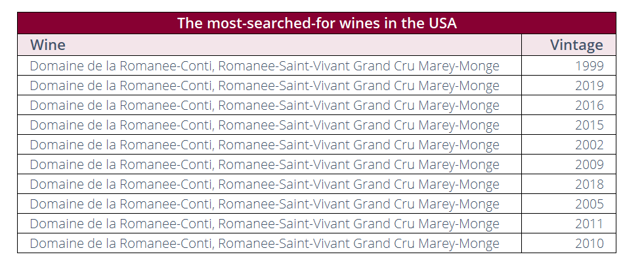Select the 'Vintage' column header
This screenshot has width=644, height=267.
pos(576,45)
